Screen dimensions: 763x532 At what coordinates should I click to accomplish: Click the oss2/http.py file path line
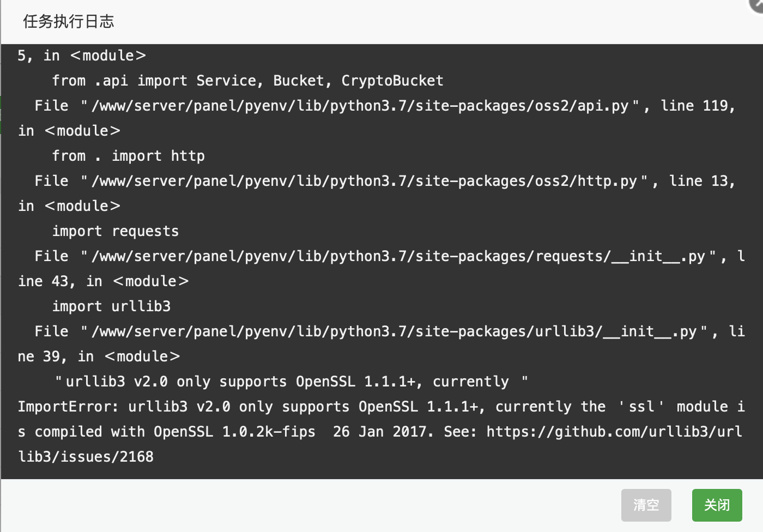(385, 181)
